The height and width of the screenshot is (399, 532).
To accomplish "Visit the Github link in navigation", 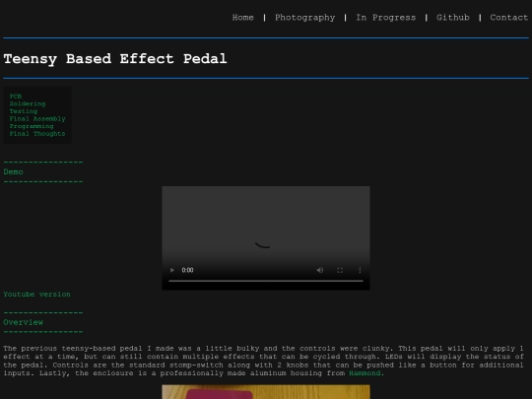I will point(453,18).
